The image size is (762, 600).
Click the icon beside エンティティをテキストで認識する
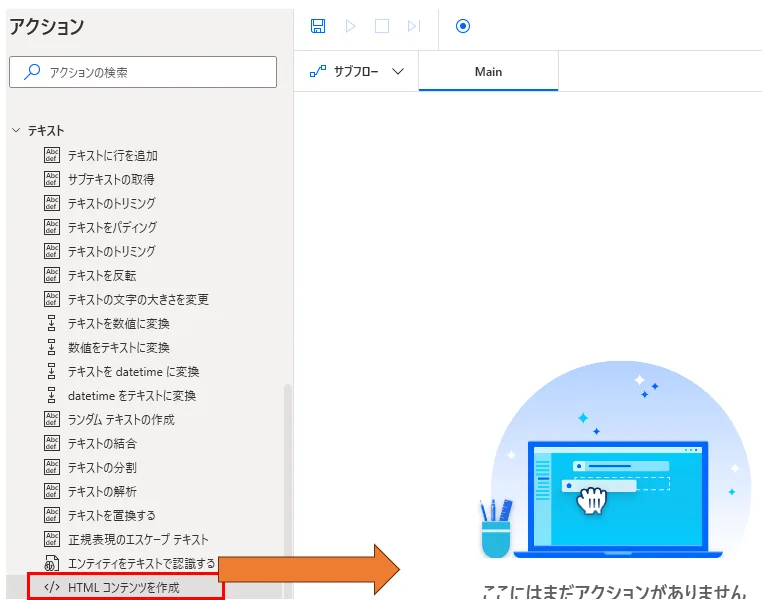coord(52,563)
